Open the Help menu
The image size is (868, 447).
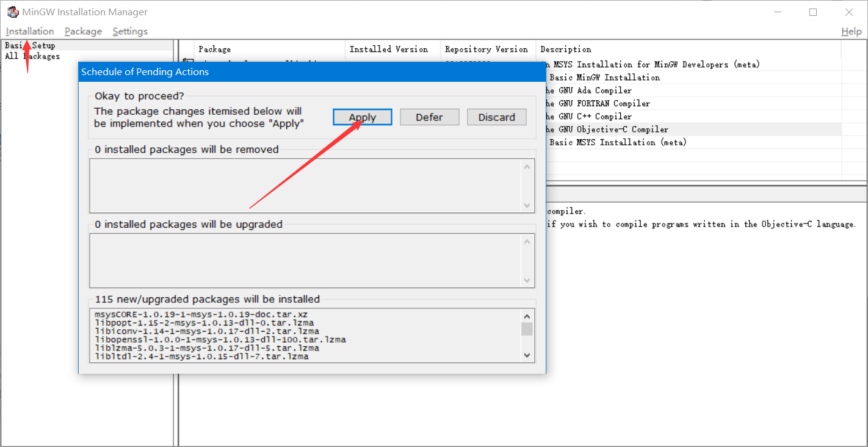point(851,31)
